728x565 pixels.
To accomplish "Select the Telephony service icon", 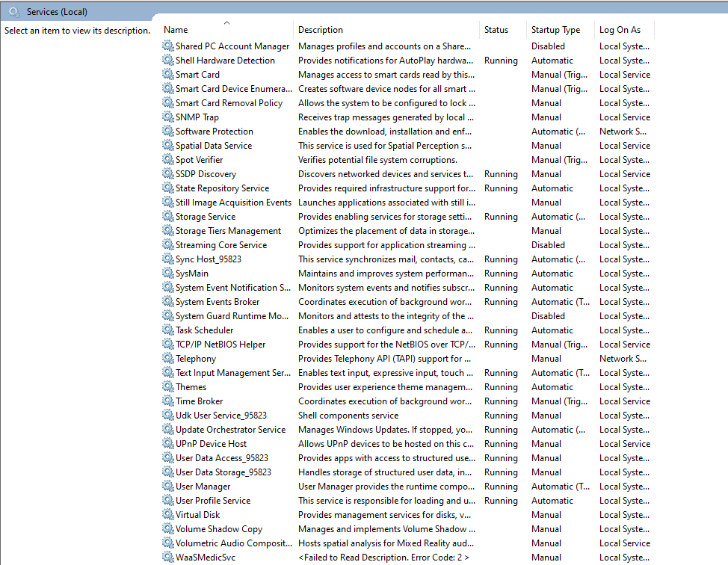I will 167,358.
